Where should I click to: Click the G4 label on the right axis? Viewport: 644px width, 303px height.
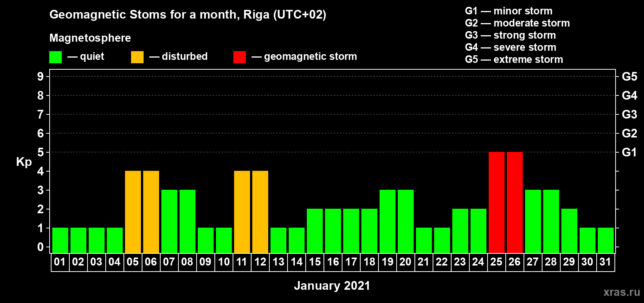pyautogui.click(x=630, y=95)
